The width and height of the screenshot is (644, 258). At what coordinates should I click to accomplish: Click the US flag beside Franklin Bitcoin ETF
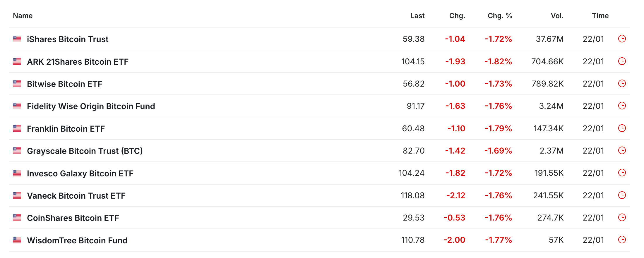click(x=17, y=128)
